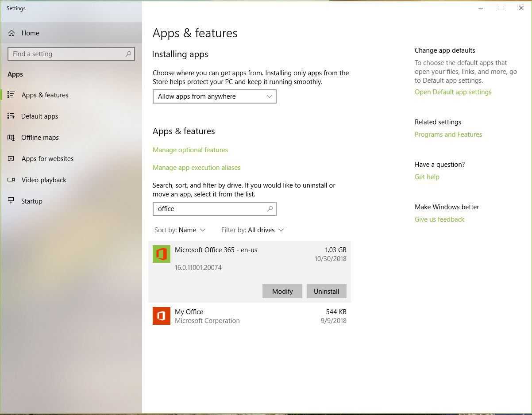Click the Startup icon in sidebar
The width and height of the screenshot is (532, 415).
click(x=11, y=201)
